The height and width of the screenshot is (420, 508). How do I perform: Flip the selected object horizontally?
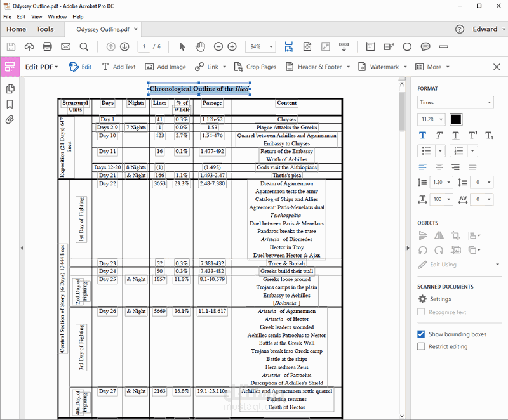pyautogui.click(x=439, y=235)
